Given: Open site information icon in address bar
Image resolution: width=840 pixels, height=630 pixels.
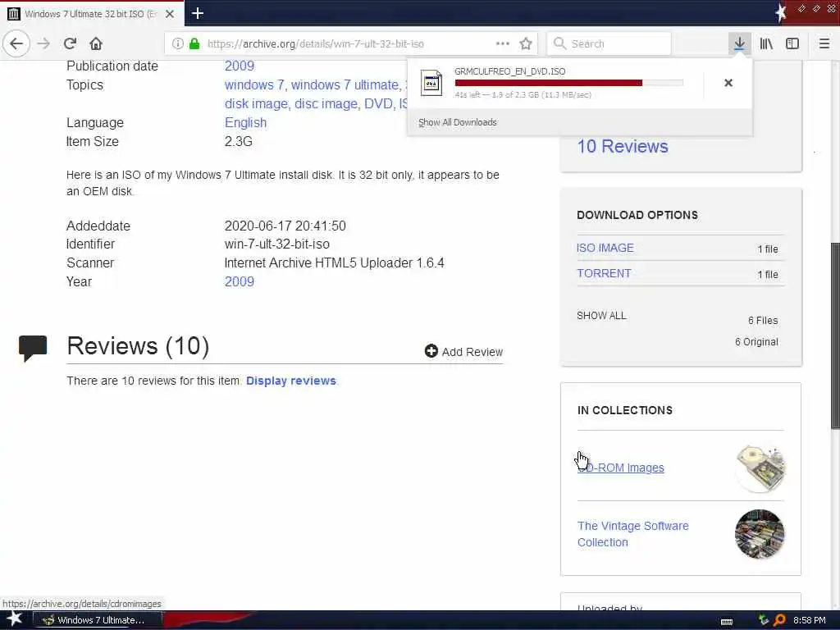Looking at the screenshot, I should pyautogui.click(x=178, y=43).
